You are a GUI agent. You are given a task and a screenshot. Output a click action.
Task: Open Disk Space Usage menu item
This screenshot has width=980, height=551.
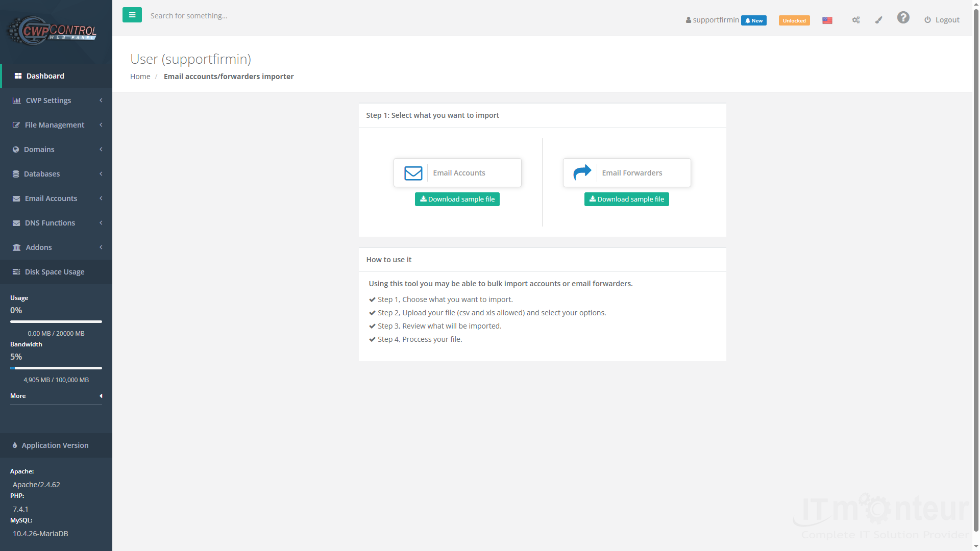click(x=56, y=272)
